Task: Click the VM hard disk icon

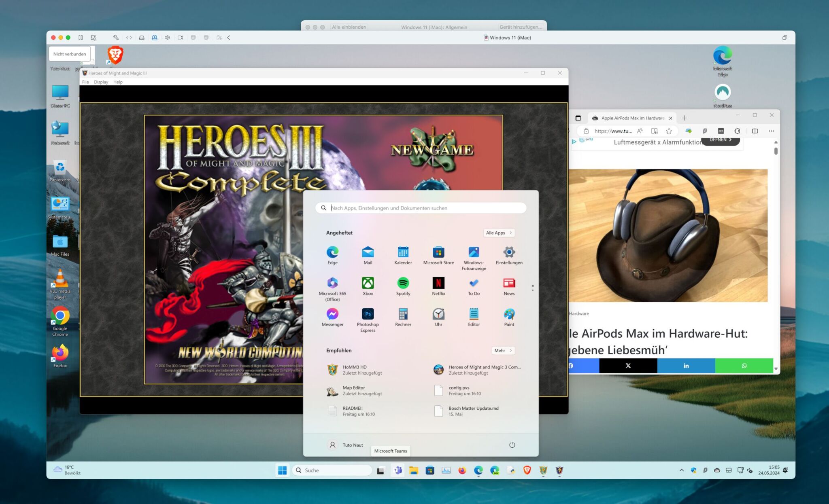Action: click(x=142, y=38)
